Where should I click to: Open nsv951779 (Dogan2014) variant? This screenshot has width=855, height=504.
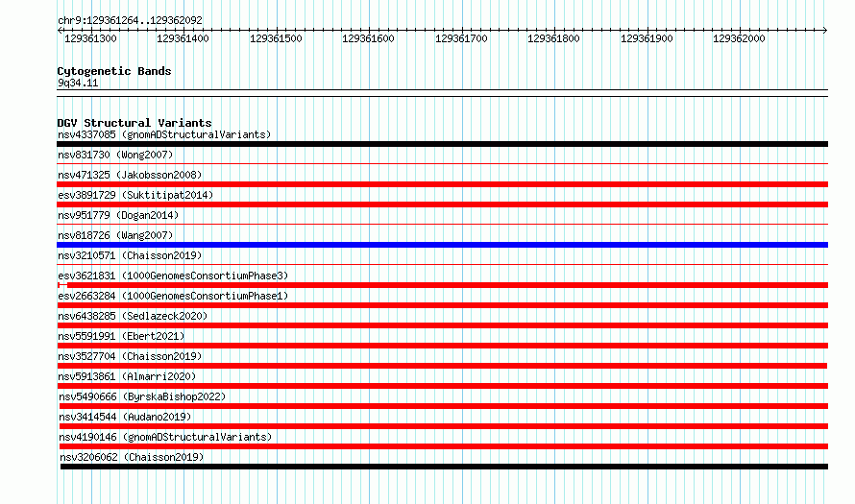(118, 215)
